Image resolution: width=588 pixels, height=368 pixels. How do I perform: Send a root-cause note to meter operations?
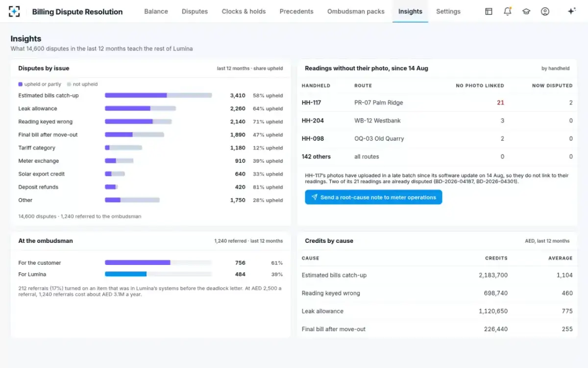(373, 197)
